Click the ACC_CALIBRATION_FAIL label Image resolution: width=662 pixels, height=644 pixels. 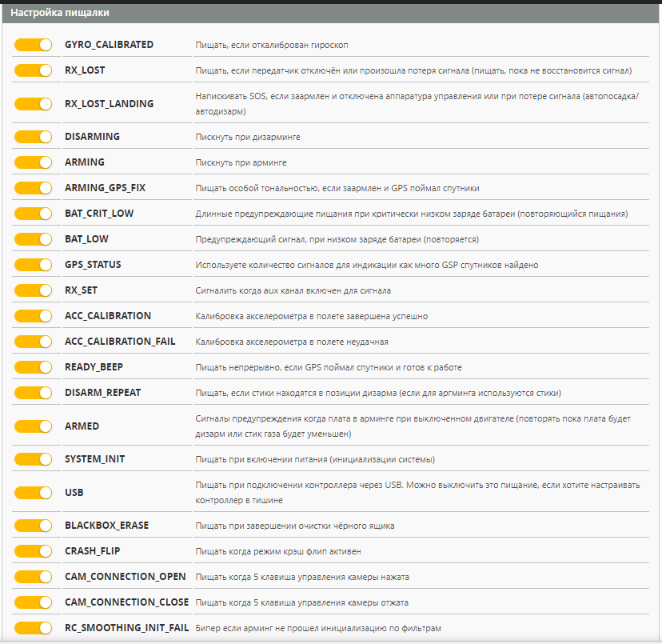click(x=120, y=342)
